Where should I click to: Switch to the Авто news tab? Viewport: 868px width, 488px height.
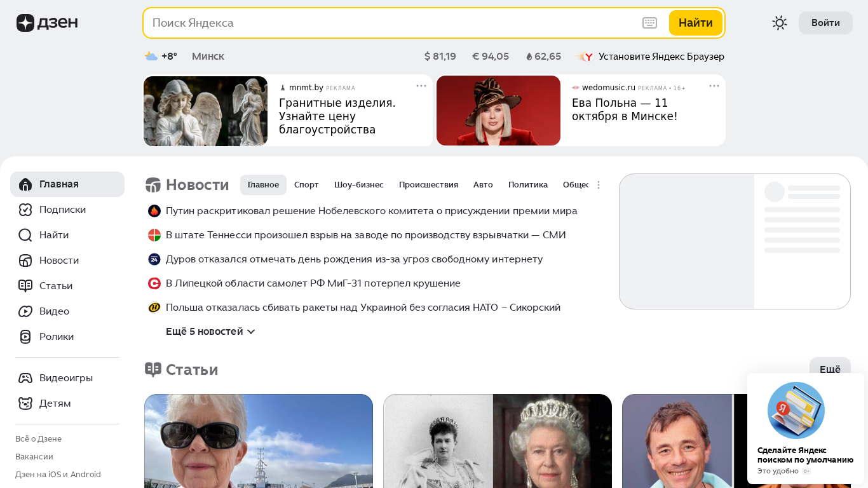[x=483, y=185]
